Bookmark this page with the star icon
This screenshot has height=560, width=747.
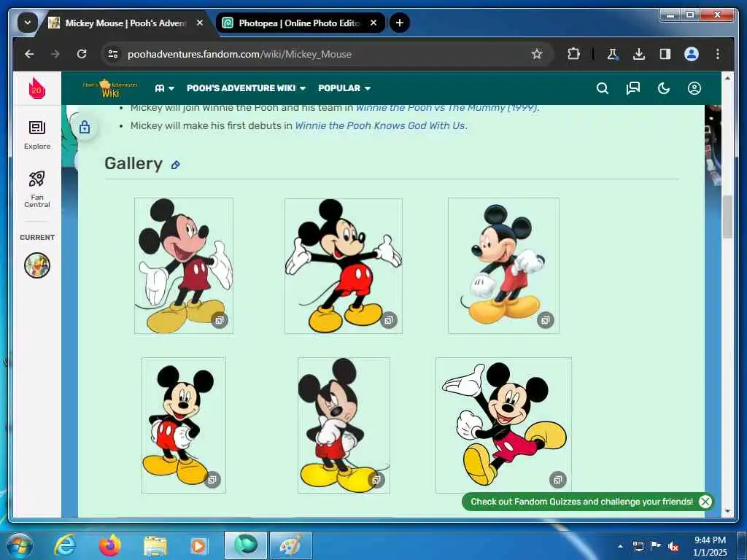click(x=537, y=54)
